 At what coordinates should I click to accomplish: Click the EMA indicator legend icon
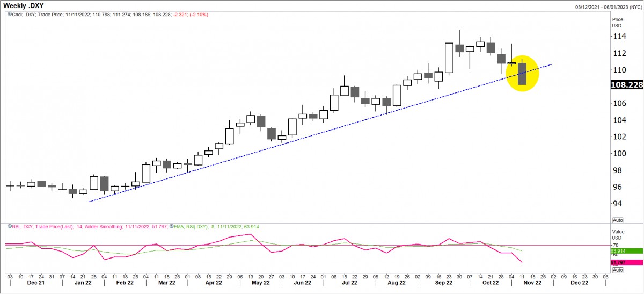click(x=170, y=227)
